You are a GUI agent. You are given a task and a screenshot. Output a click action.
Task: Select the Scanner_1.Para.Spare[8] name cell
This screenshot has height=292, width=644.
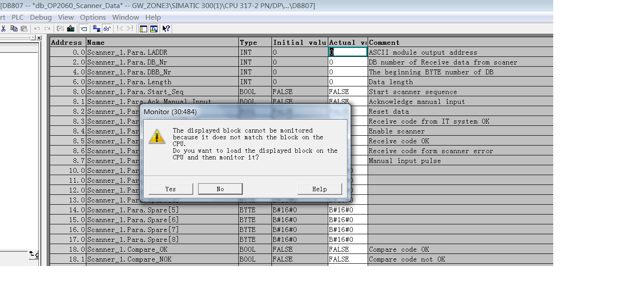point(162,240)
